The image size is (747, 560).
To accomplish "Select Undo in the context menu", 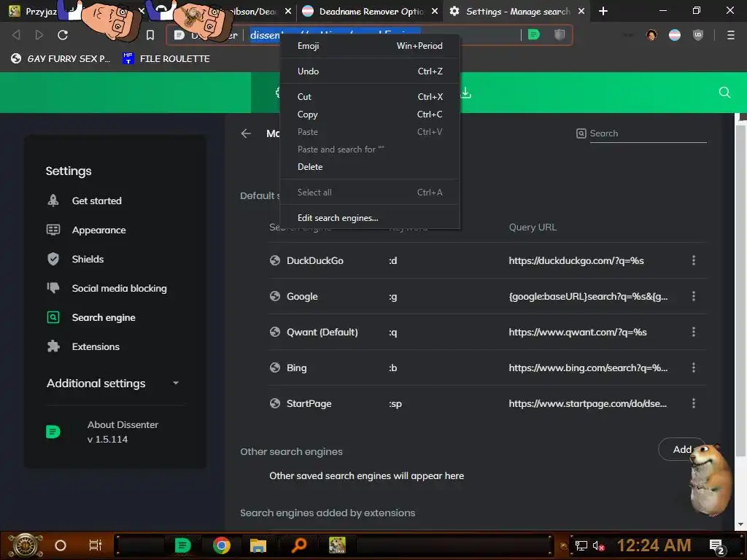I will [370, 71].
